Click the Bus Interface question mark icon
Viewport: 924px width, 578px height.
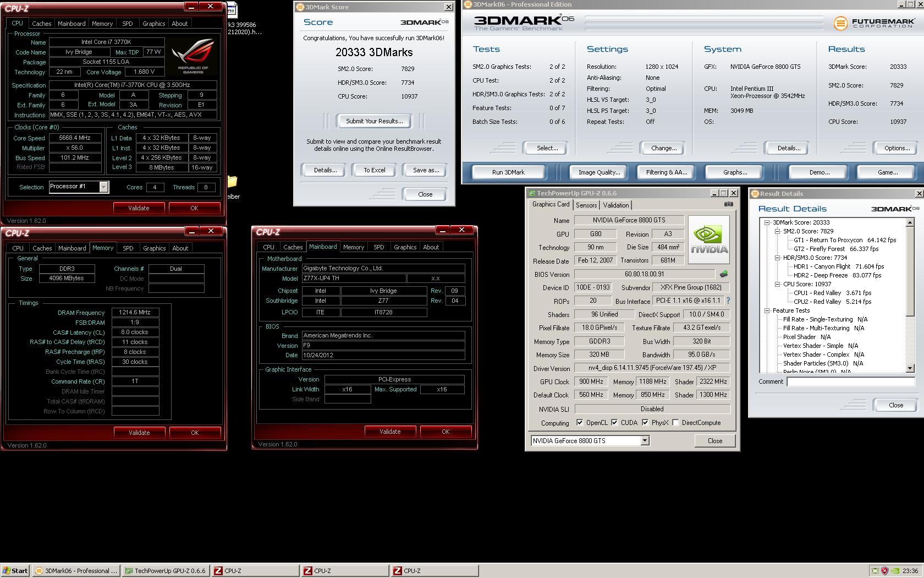(x=728, y=301)
